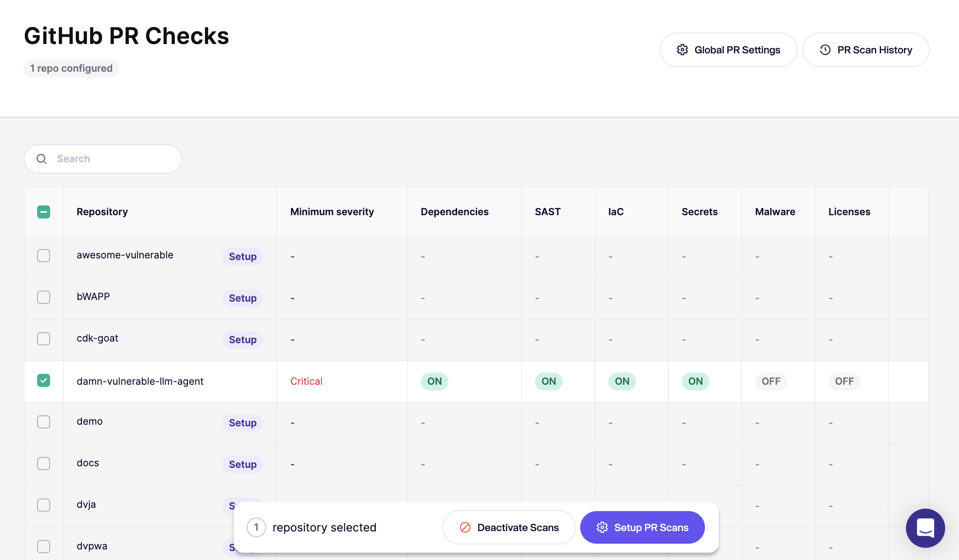The image size is (959, 560).
Task: Click the clock icon in PR Scan History
Action: 825,50
